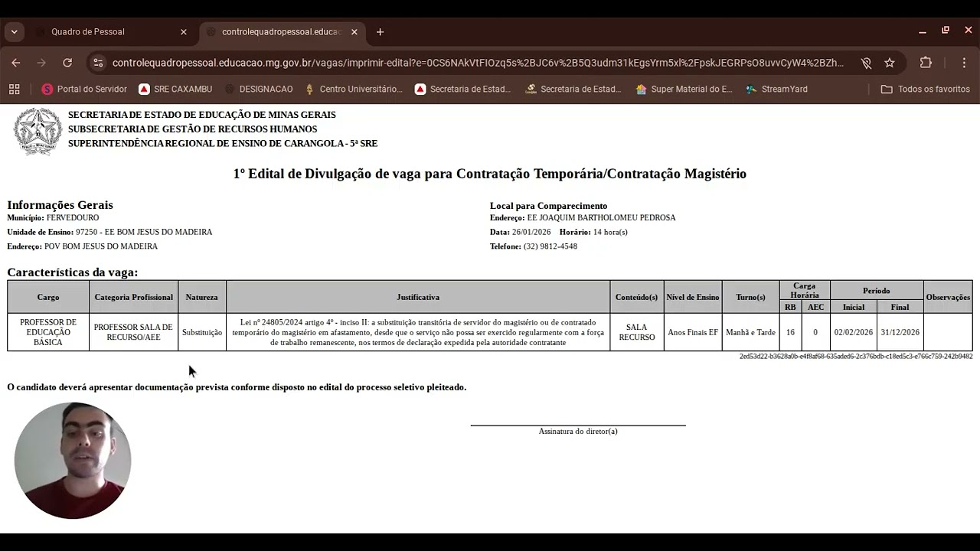Select the 'Manhã e Tarde' cell
The image size is (980, 551).
tap(750, 332)
